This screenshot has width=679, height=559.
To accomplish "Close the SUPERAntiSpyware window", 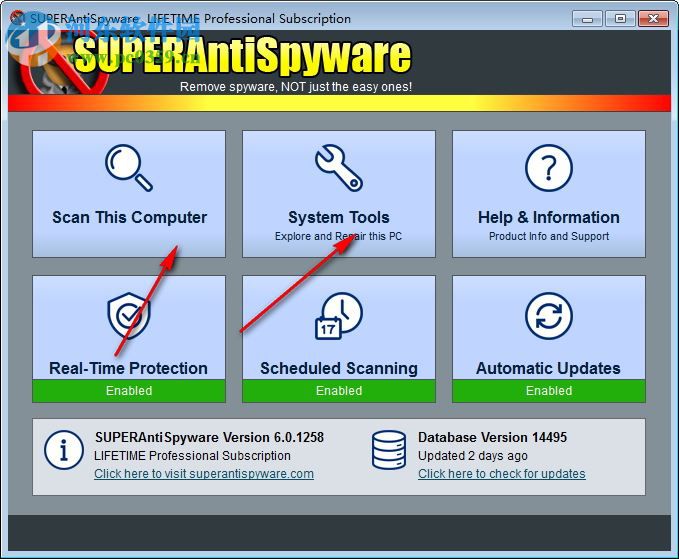I will click(x=653, y=19).
